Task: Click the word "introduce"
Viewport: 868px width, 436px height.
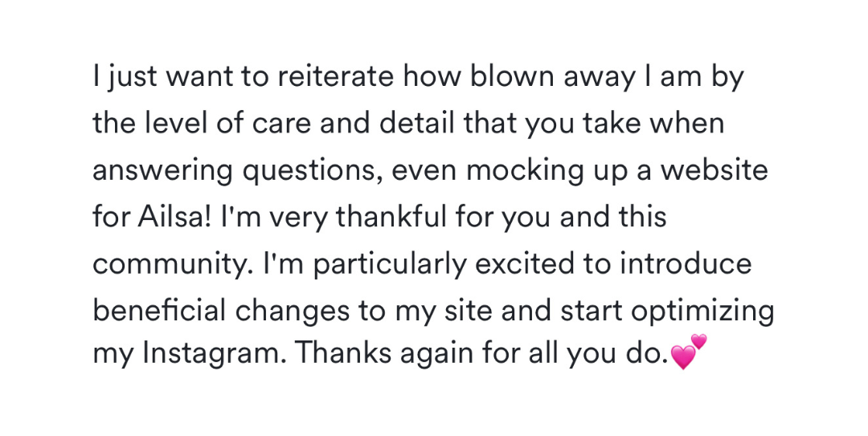Action: click(x=686, y=263)
